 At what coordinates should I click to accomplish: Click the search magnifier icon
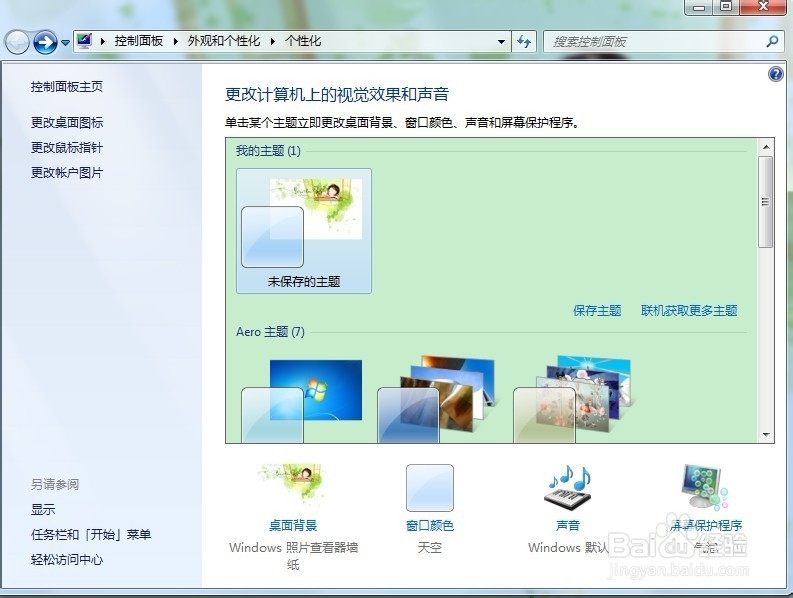click(x=772, y=41)
